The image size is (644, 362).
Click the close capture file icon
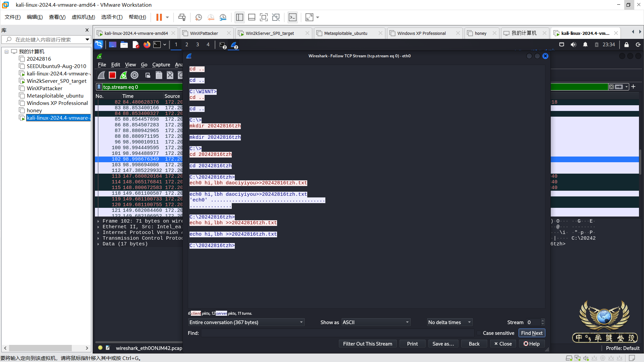pos(170,75)
